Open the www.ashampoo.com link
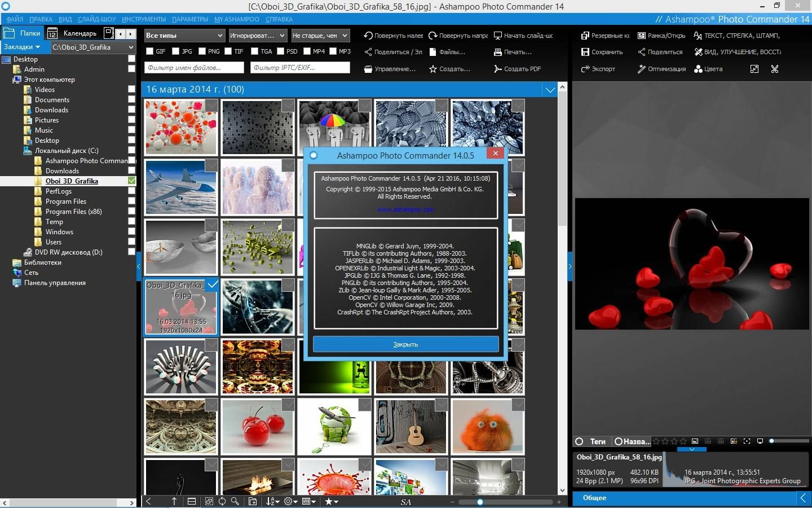This screenshot has width=812, height=508. click(x=406, y=209)
